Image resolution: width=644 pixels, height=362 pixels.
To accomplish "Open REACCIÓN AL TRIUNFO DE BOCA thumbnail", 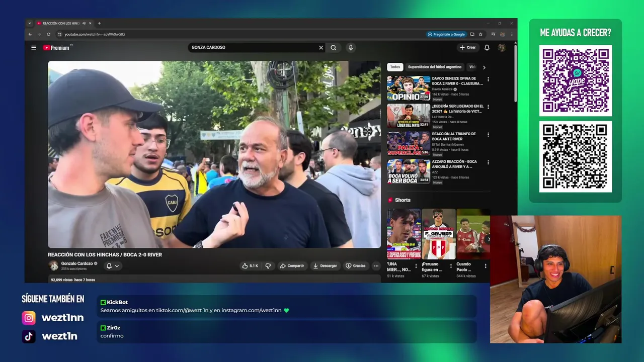I will click(x=409, y=144).
